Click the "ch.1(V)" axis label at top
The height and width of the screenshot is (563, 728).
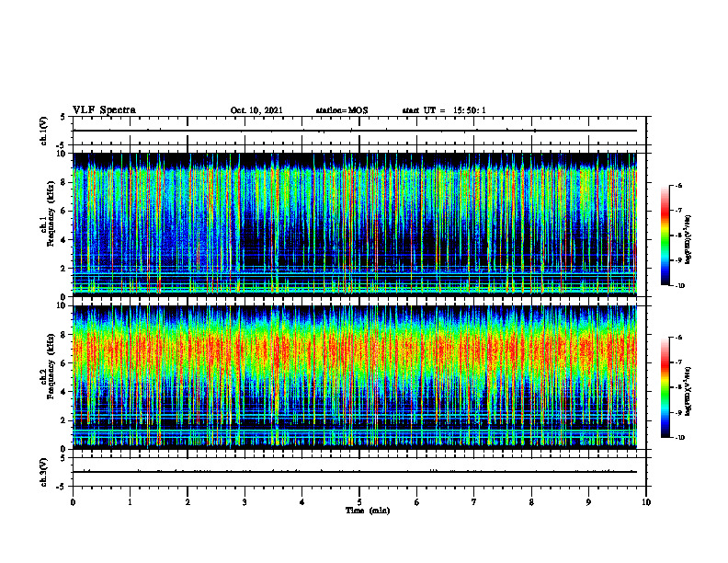pos(44,131)
